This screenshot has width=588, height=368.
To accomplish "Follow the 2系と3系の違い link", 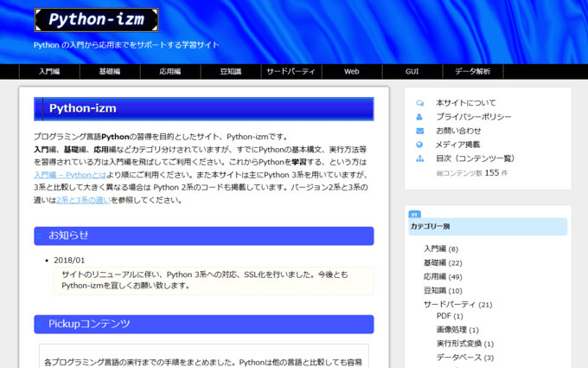I will tap(84, 200).
